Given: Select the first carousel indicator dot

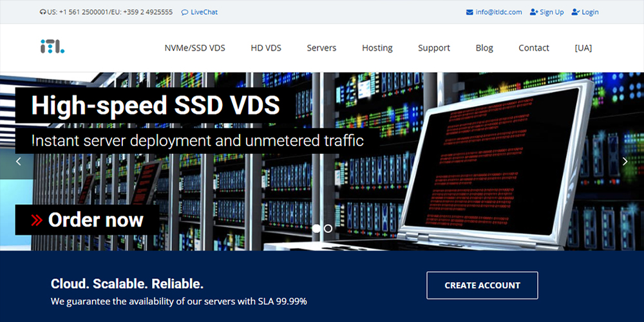Looking at the screenshot, I should 316,228.
